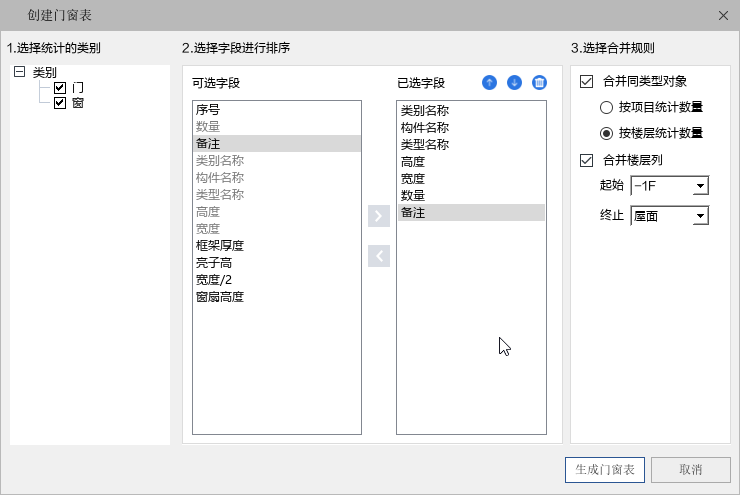Toggle the 门 category checkbox
This screenshot has width=740, height=495.
click(60, 88)
